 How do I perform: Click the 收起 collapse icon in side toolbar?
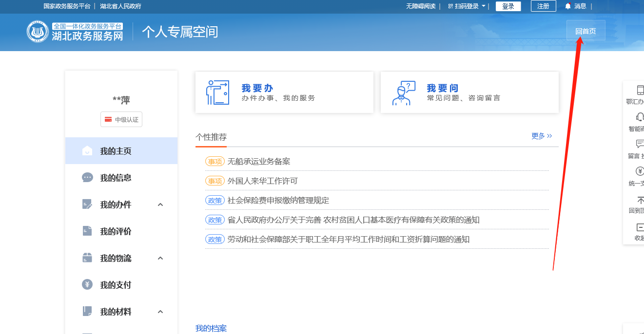[640, 227]
